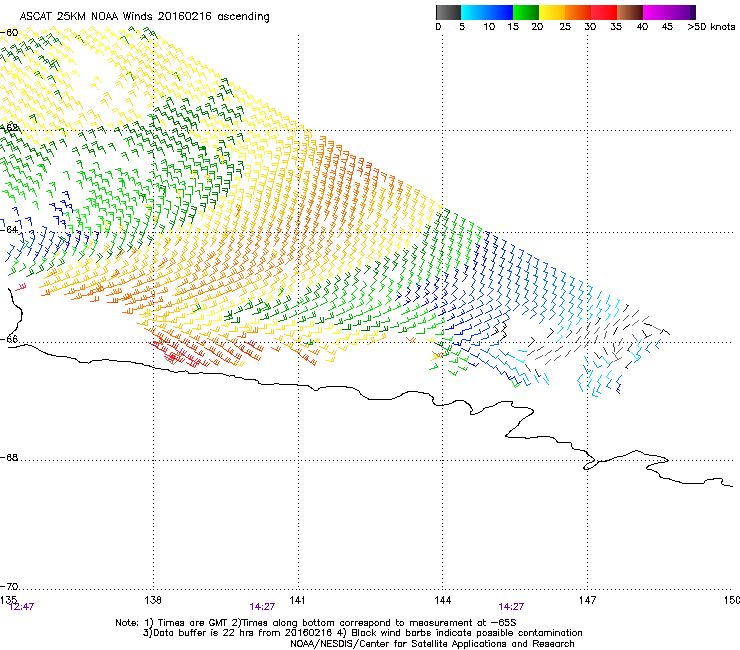Click the "14:27" time label between 138 and 141

(x=262, y=607)
